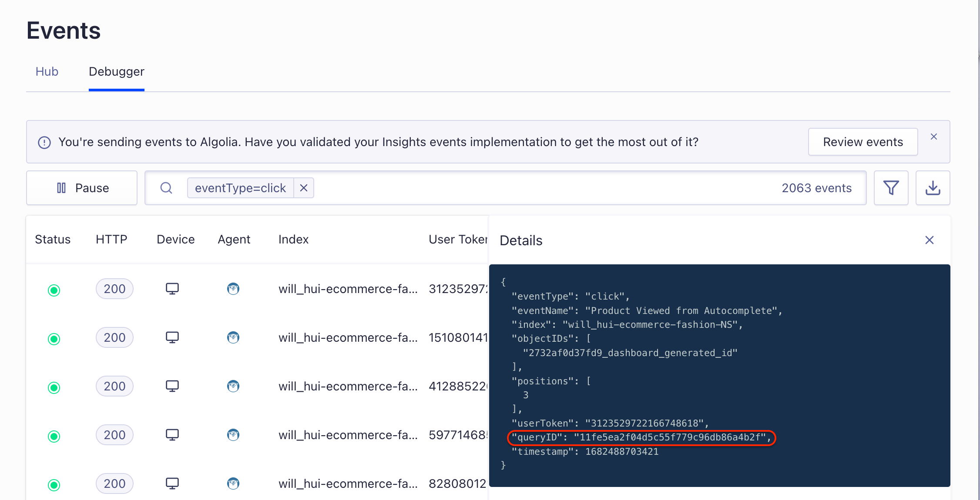Open the filter funnel options
The height and width of the screenshot is (500, 980).
tap(891, 188)
